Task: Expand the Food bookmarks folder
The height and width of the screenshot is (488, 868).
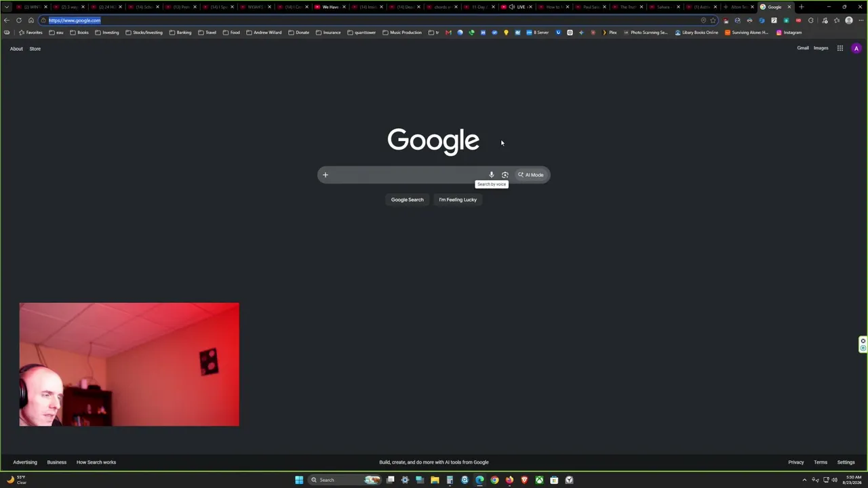Action: [231, 33]
